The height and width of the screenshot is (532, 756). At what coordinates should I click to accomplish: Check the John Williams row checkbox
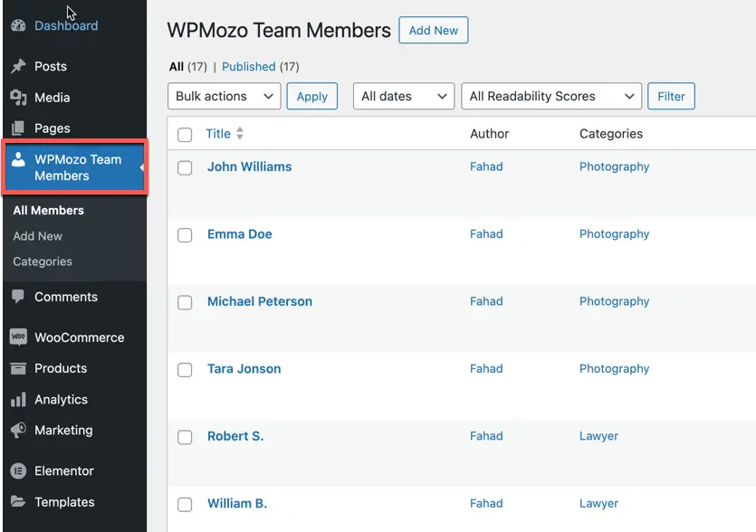coord(185,167)
